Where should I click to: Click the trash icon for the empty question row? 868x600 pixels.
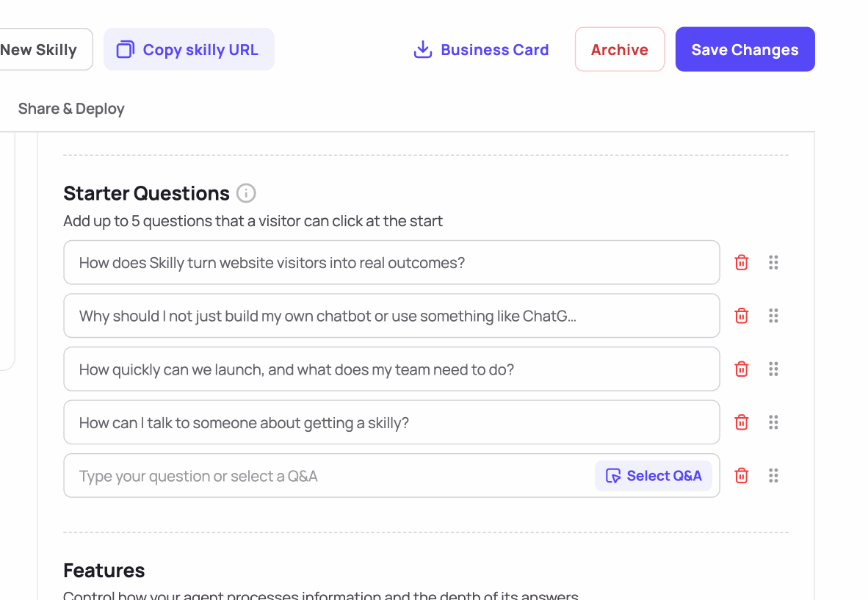741,475
